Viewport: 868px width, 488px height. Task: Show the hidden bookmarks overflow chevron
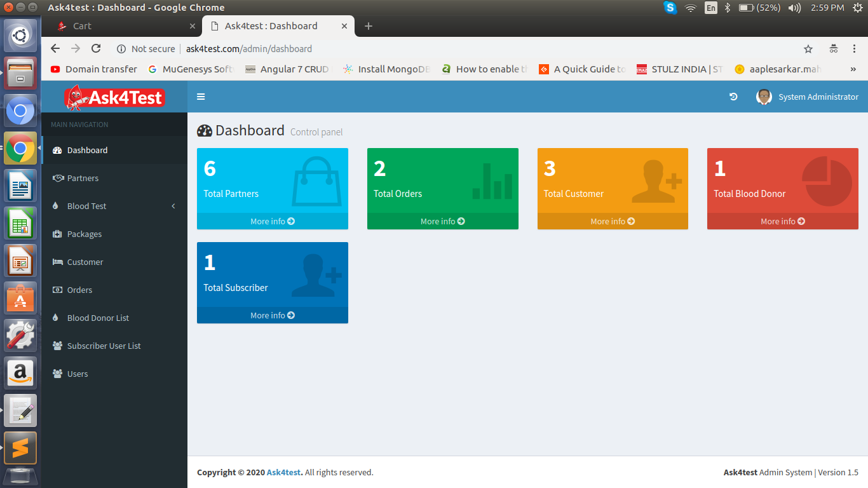tap(853, 69)
